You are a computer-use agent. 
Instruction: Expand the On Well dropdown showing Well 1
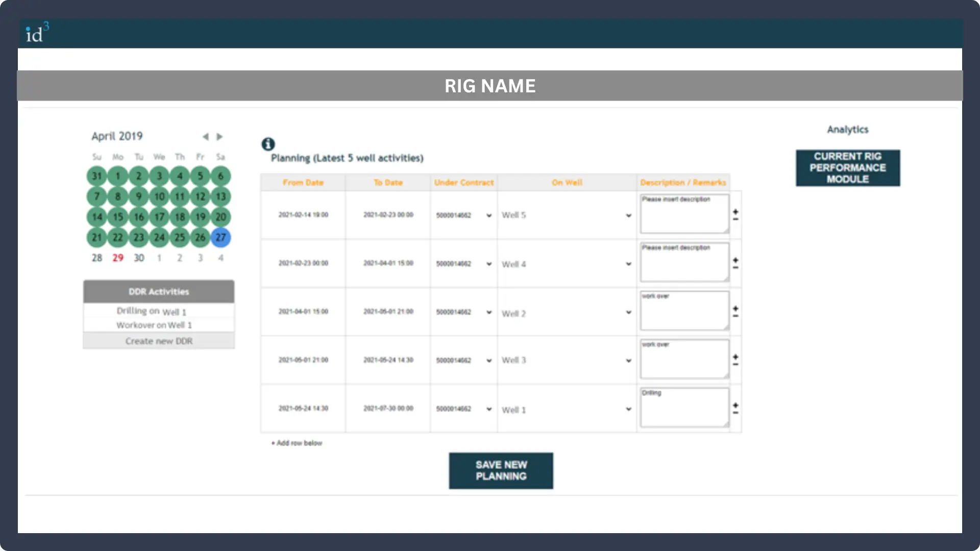coord(567,409)
